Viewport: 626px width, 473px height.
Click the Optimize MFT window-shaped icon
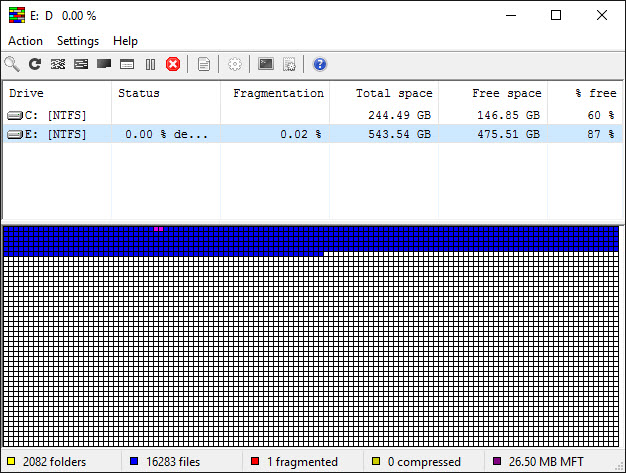click(127, 64)
